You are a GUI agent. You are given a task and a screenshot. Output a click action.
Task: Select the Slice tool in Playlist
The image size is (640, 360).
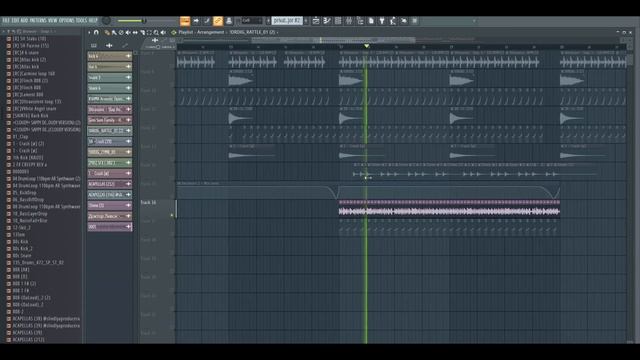click(142, 33)
